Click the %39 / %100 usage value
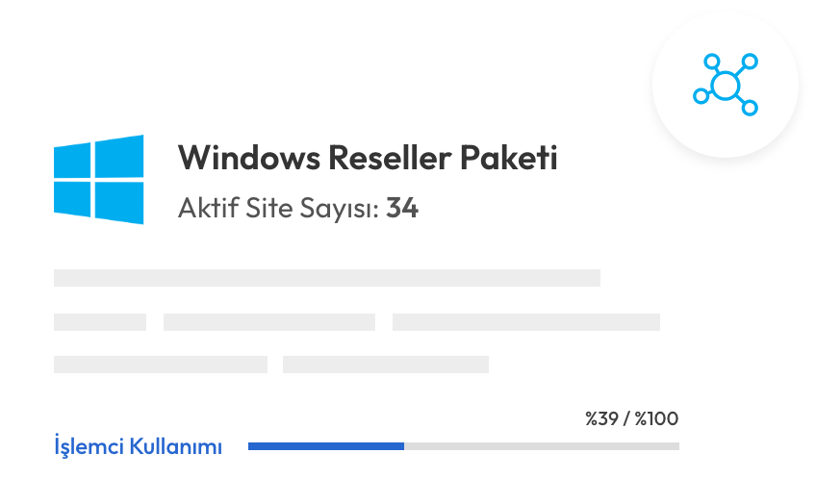The width and height of the screenshot is (816, 504). pos(632,418)
